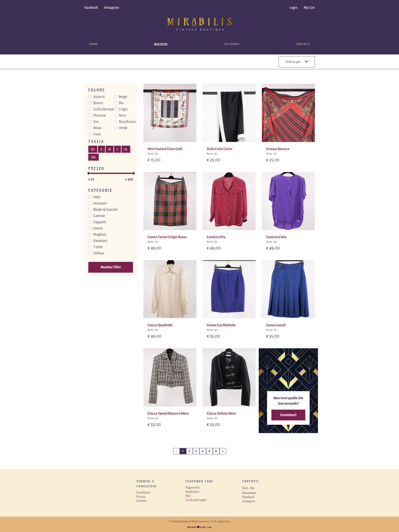This screenshot has width=399, height=532.
Task: Open Guida alle taglie footer link
Action: [196, 500]
